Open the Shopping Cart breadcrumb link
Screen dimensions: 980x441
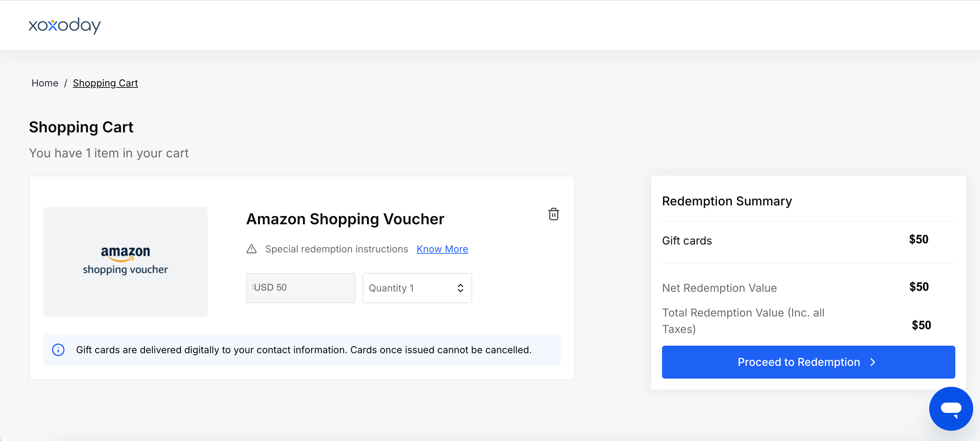(106, 83)
